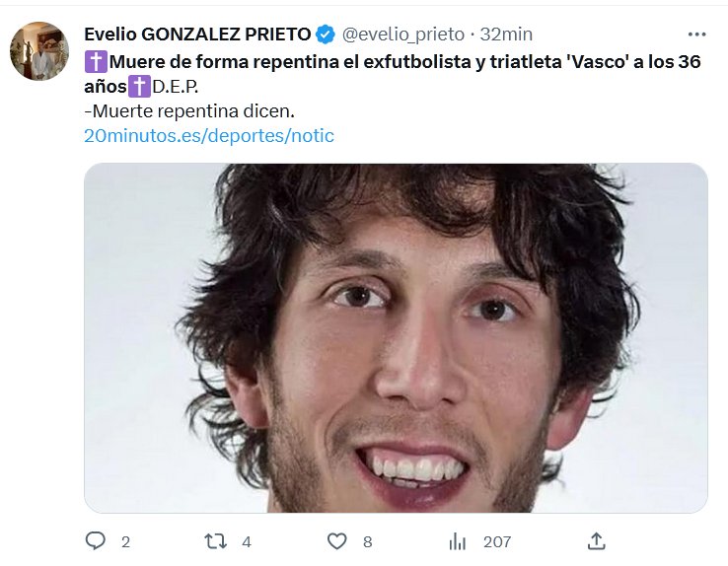Open the three-dot more options menu
This screenshot has width=728, height=566.
tap(696, 35)
